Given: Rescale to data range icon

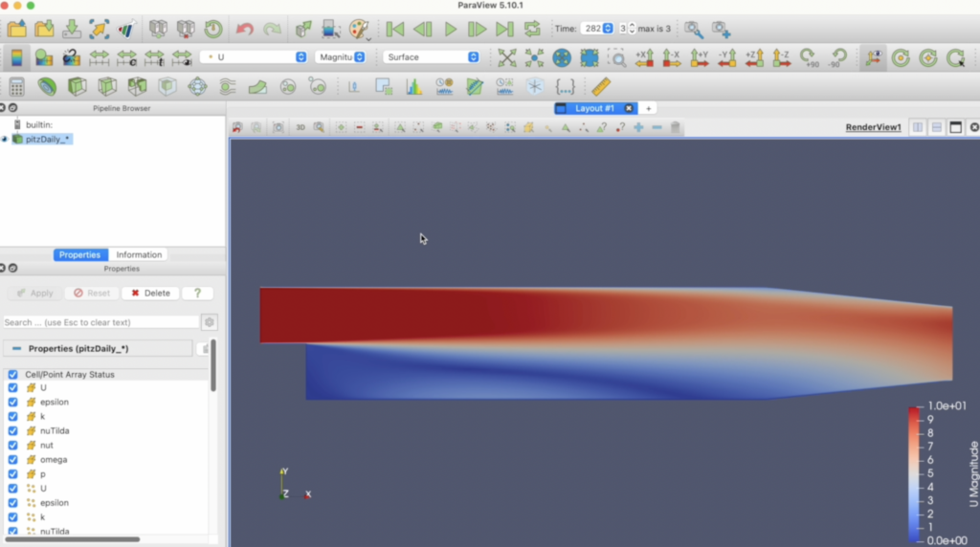Looking at the screenshot, I should coord(100,57).
